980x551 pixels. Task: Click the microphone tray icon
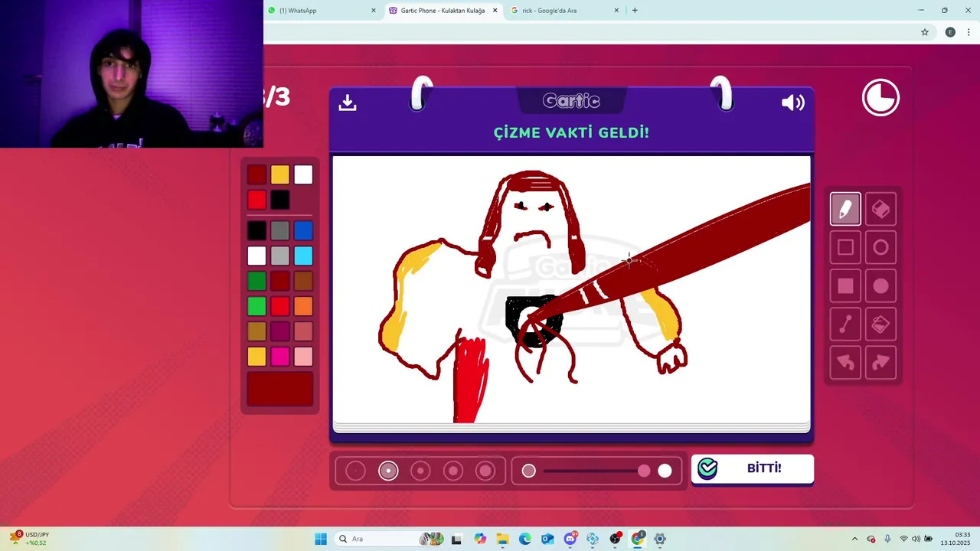click(x=887, y=539)
